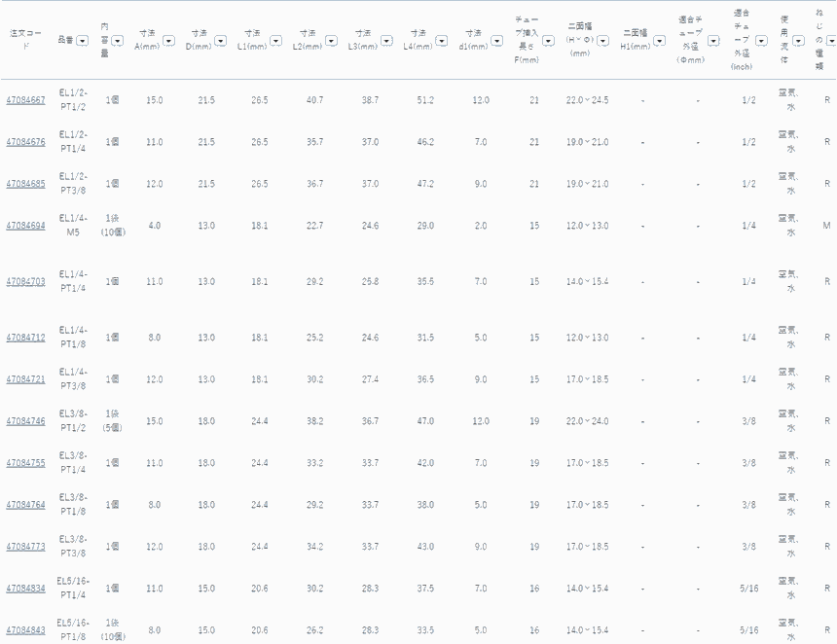Image resolution: width=837 pixels, height=644 pixels.
Task: Show filter options for 寸法 L3(mm)
Action: tap(388, 41)
